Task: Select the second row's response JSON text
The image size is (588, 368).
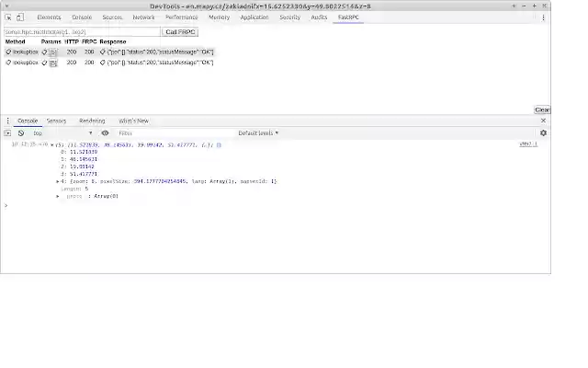Action: (160, 63)
